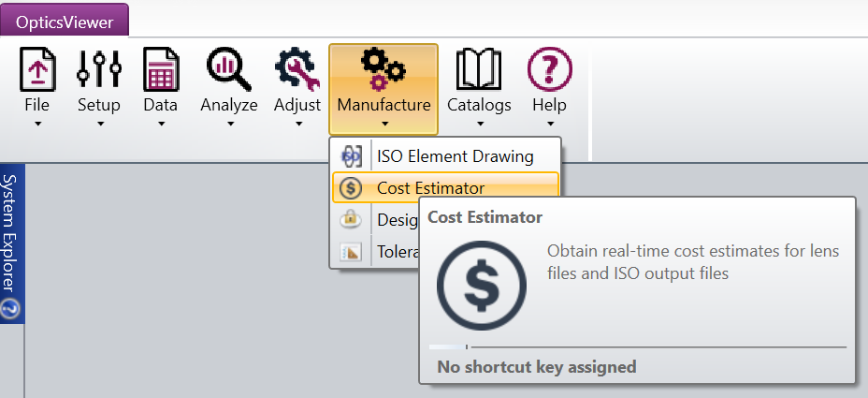Click the dollar icon beside Cost Estimator
The width and height of the screenshot is (868, 398).
(x=352, y=188)
